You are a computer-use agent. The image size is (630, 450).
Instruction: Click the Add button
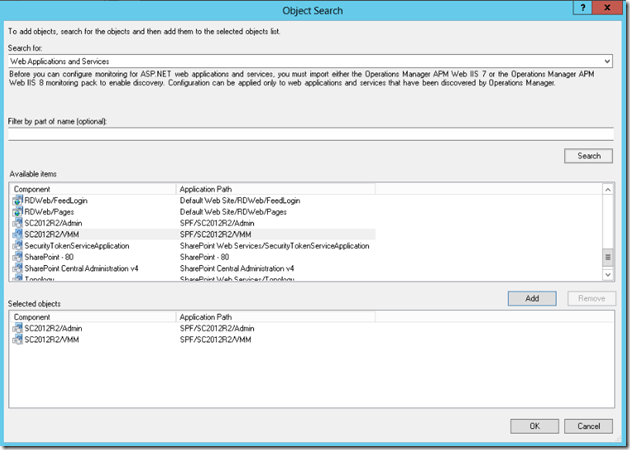pyautogui.click(x=534, y=299)
